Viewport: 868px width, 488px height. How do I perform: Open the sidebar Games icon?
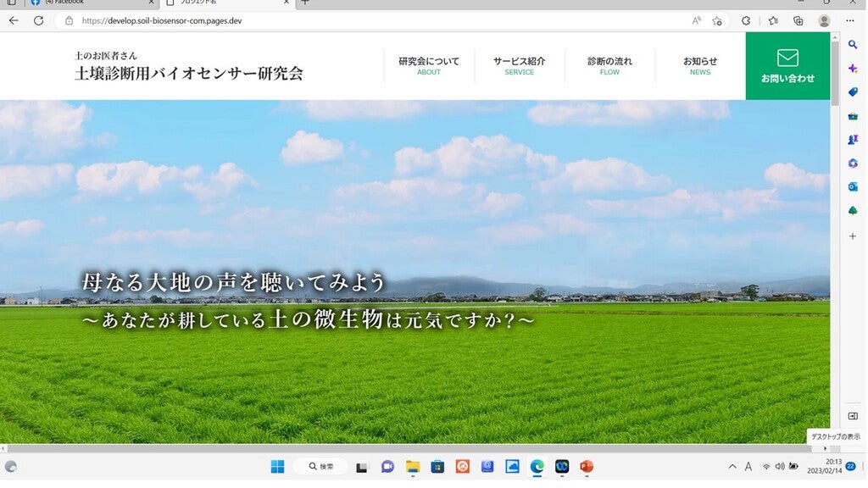[853, 140]
